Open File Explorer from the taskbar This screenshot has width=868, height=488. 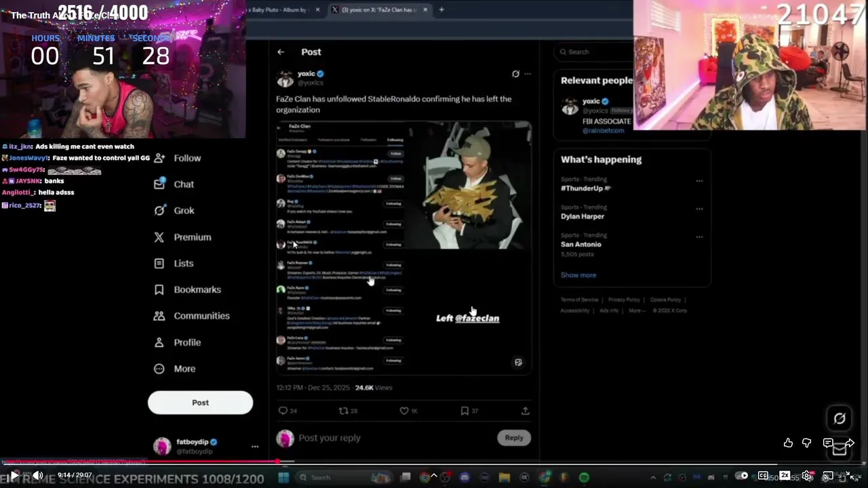[504, 477]
